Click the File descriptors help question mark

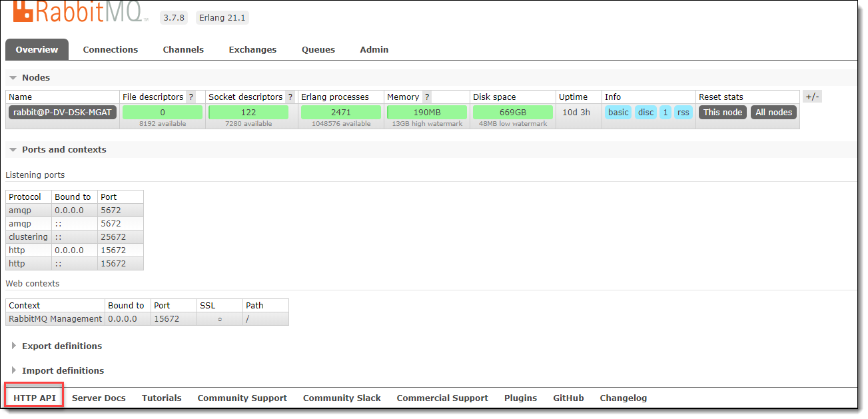point(191,97)
